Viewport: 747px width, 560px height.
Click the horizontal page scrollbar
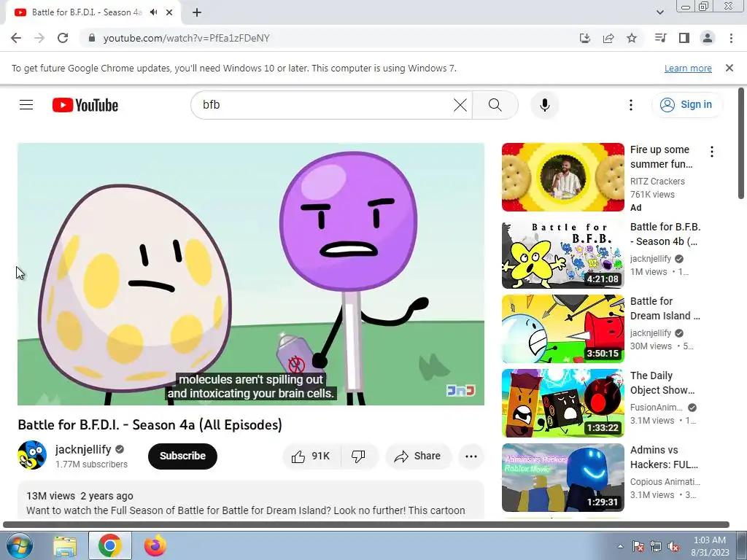366,525
